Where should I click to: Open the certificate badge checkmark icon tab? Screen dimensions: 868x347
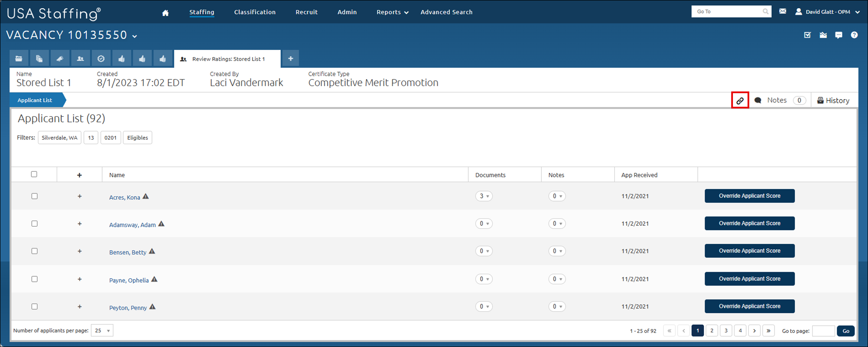click(x=101, y=58)
